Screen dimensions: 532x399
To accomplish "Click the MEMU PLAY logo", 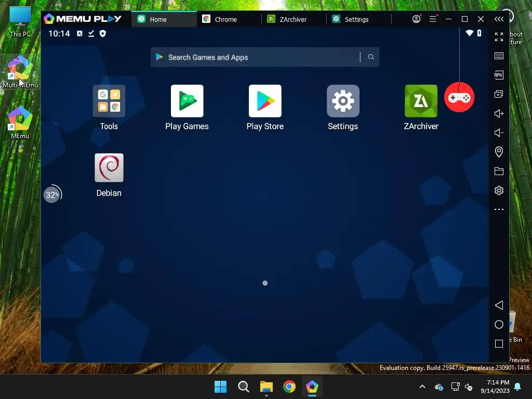I will tap(83, 19).
